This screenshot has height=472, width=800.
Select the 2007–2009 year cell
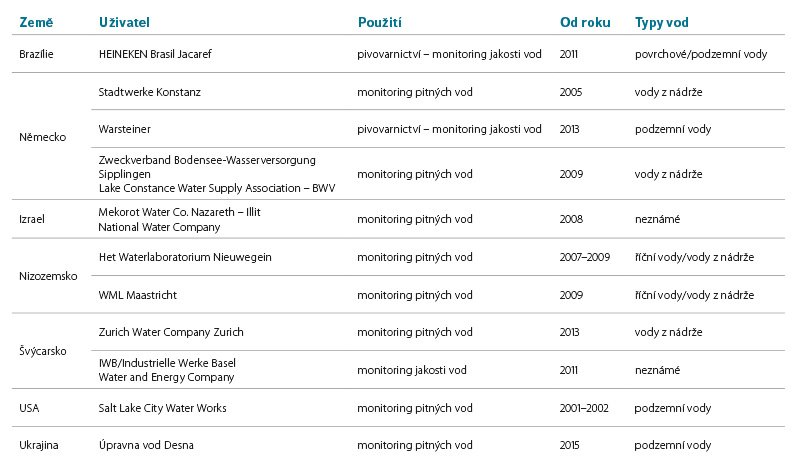585,257
